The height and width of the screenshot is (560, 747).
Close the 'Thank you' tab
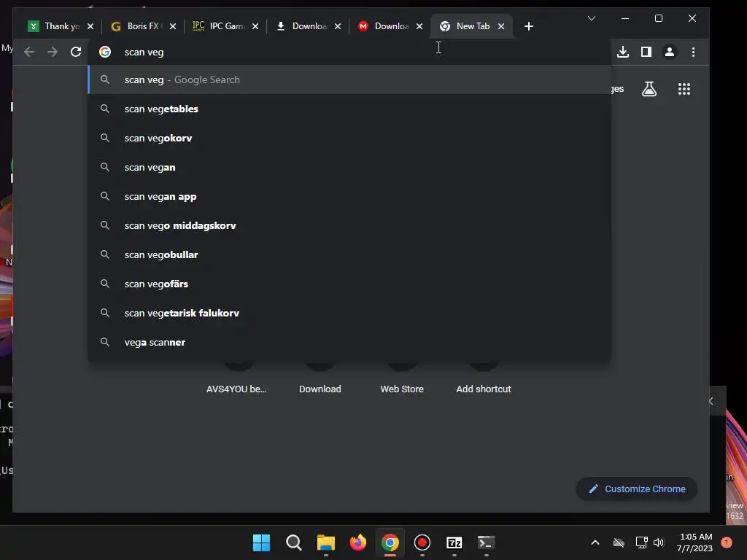pyautogui.click(x=90, y=26)
